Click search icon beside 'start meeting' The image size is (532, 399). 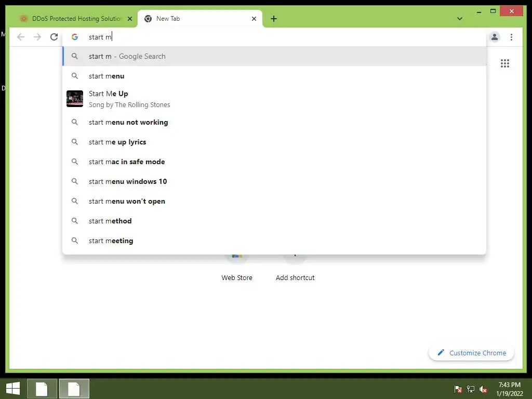click(75, 241)
